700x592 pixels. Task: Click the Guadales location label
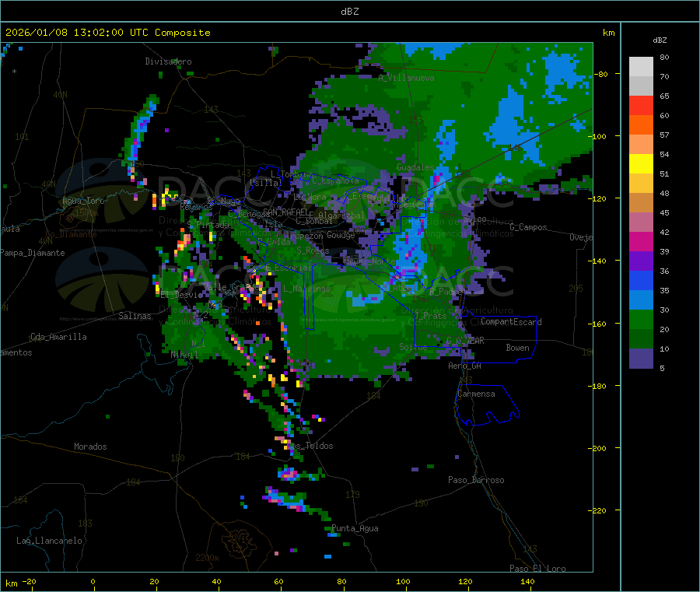(x=415, y=167)
